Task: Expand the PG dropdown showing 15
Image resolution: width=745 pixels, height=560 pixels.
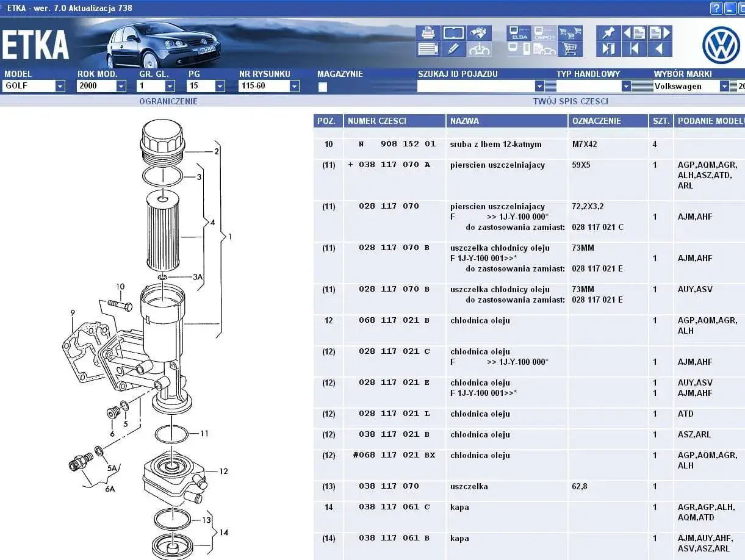Action: pos(220,86)
